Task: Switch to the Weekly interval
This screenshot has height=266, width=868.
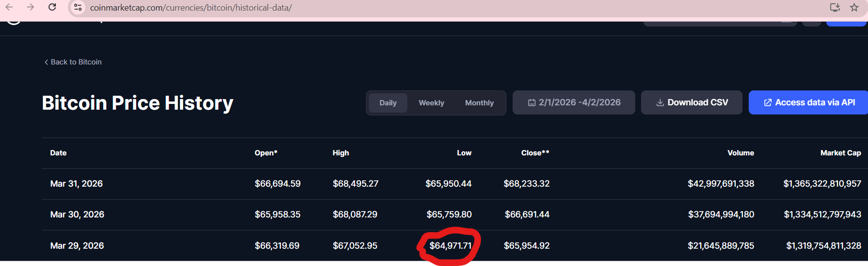Action: (x=431, y=103)
